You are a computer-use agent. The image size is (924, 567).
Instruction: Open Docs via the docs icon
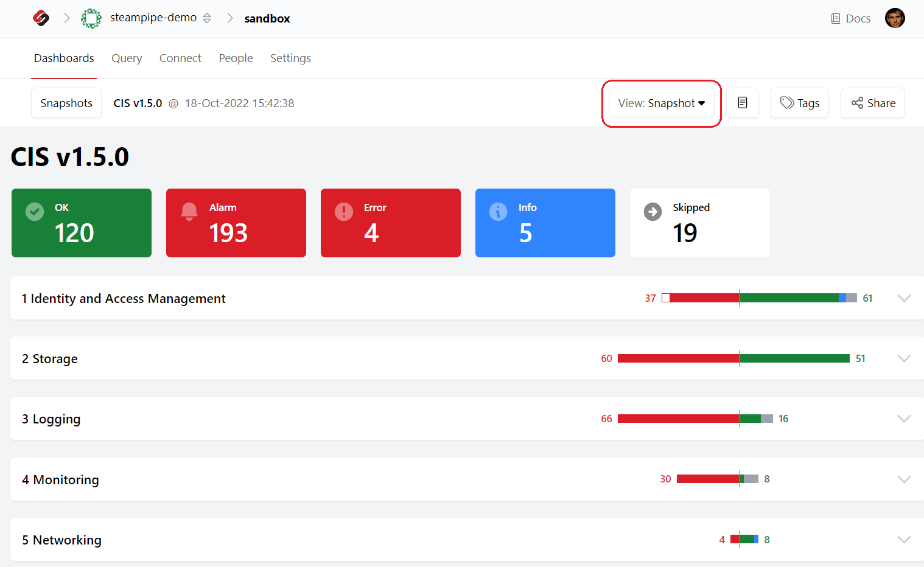tap(836, 18)
